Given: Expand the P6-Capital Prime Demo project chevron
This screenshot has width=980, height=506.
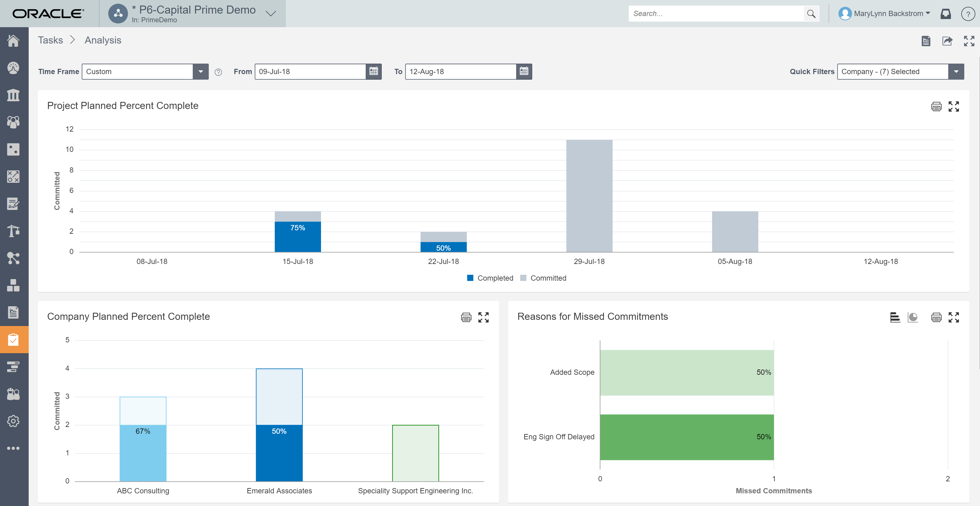Looking at the screenshot, I should 270,14.
